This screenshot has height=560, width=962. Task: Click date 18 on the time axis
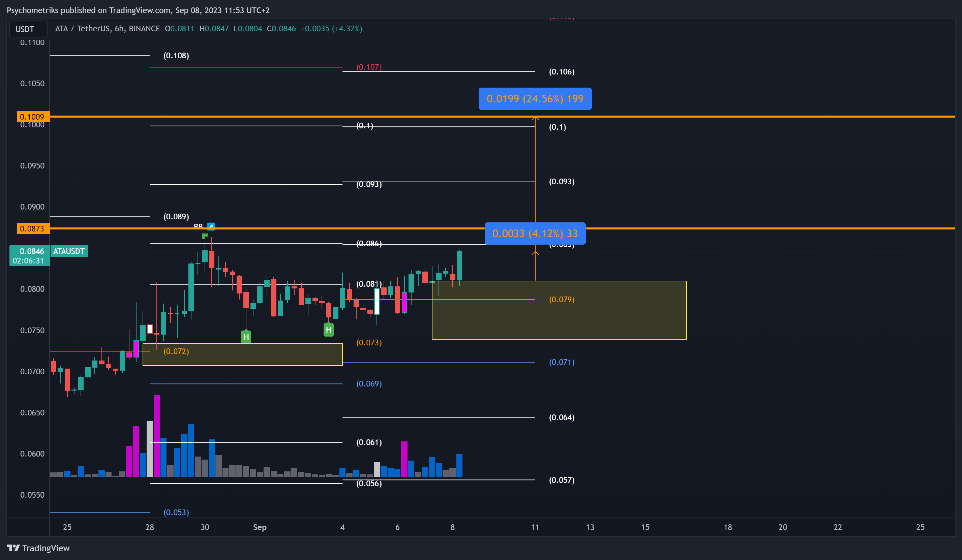coord(728,527)
